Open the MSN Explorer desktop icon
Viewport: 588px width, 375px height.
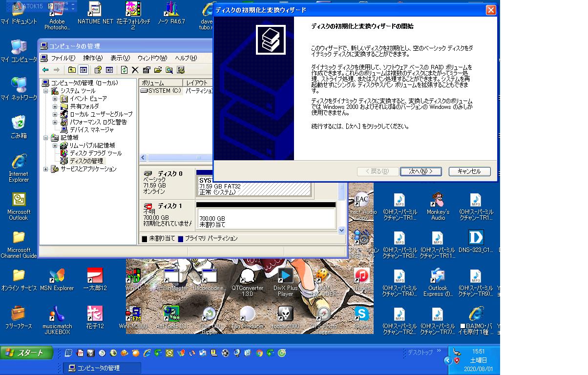point(56,279)
